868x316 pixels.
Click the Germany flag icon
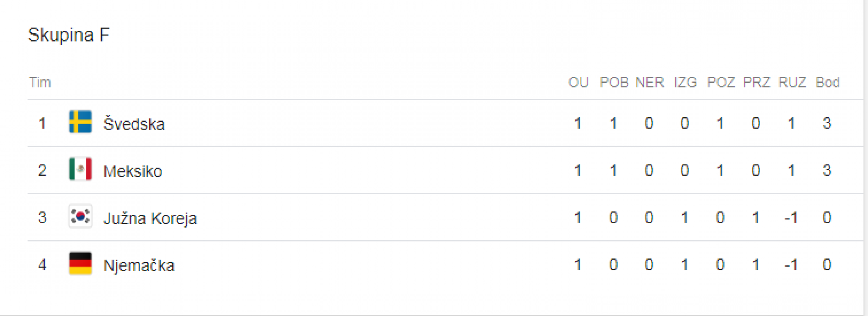tap(80, 263)
